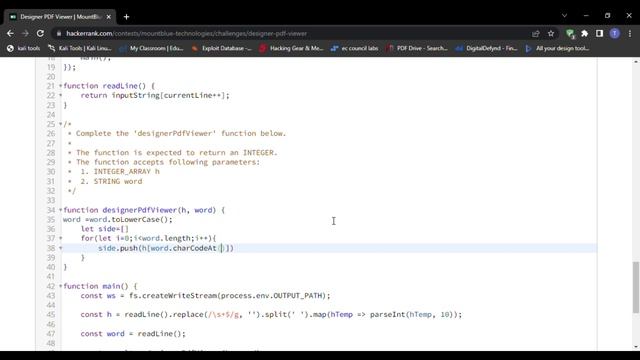The image size is (640, 360).
Task: Click 'const ws = fs.createWriteStream' line
Action: pos(205,296)
